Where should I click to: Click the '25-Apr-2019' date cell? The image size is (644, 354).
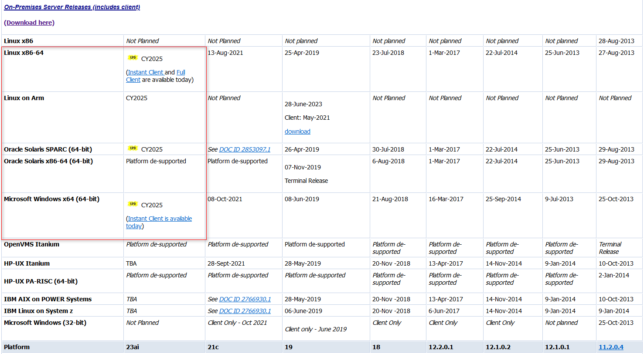[302, 53]
